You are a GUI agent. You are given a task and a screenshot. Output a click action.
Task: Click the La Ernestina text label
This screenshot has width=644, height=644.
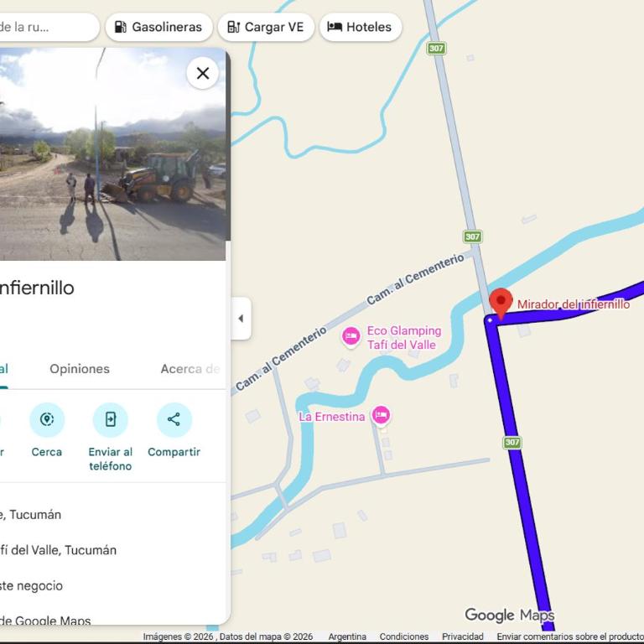click(x=332, y=417)
